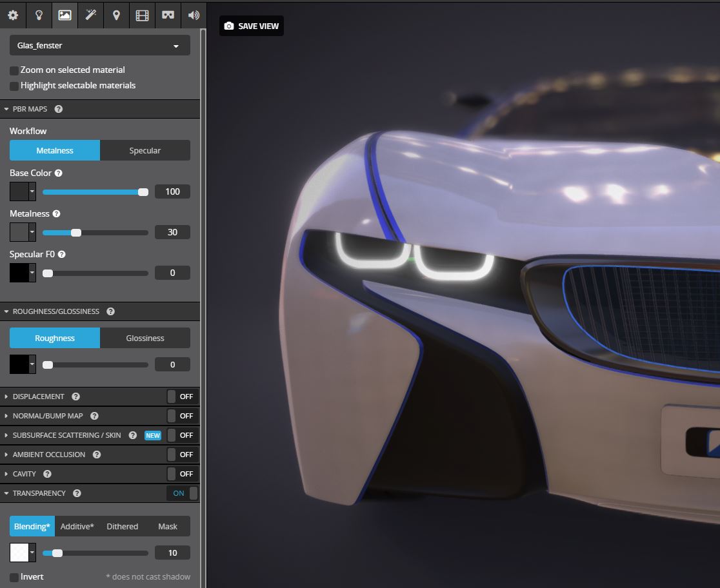Open the VR headset tab
The height and width of the screenshot is (588, 720).
[x=168, y=15]
